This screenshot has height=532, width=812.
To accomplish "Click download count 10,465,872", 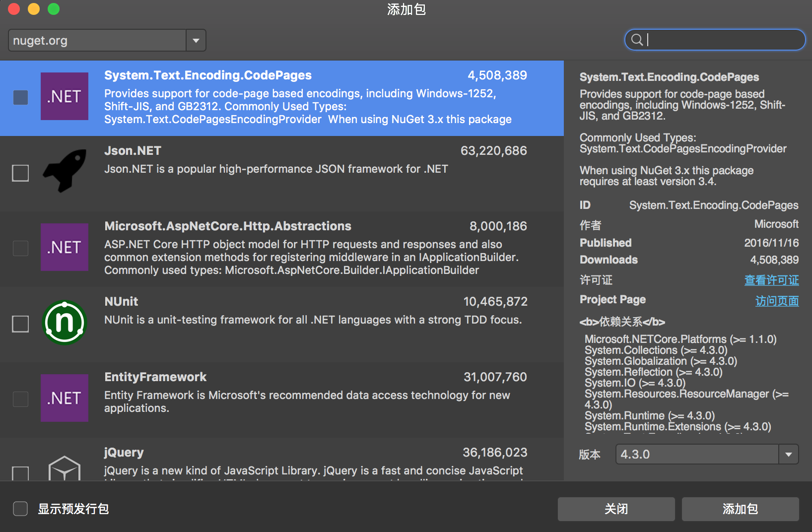I will [495, 302].
